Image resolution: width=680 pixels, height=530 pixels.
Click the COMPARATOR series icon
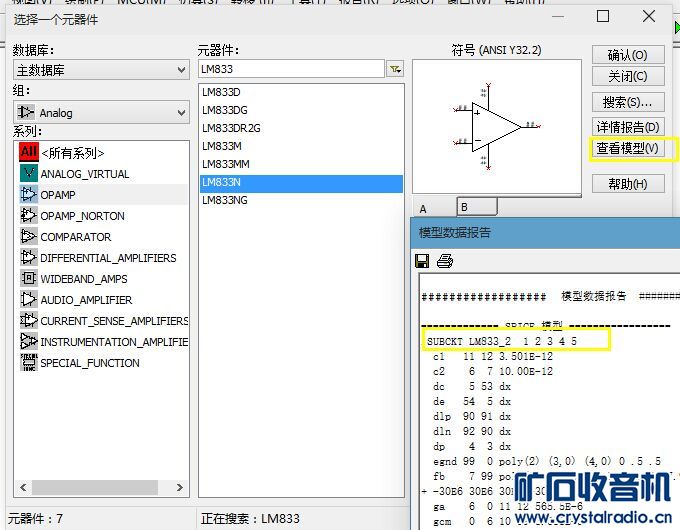(29, 236)
